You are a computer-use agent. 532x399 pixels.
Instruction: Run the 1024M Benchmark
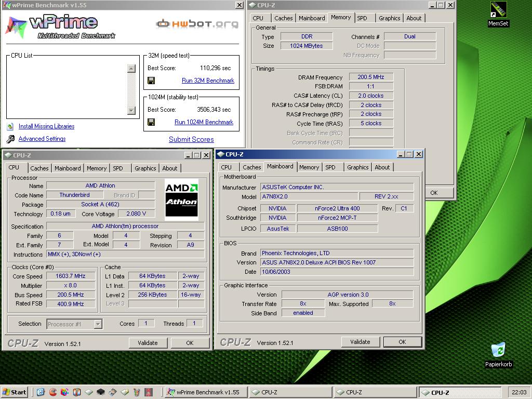pyautogui.click(x=204, y=122)
